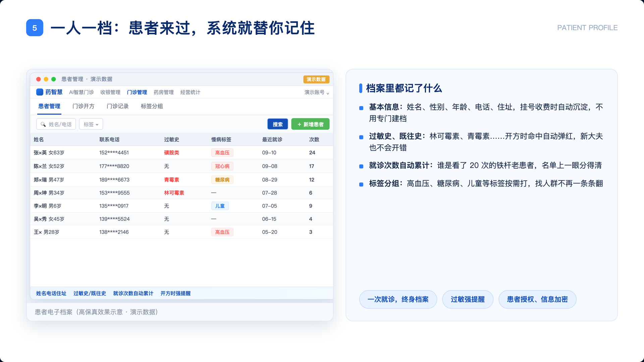
Task: Click the 姓名 column header
Action: click(x=39, y=139)
